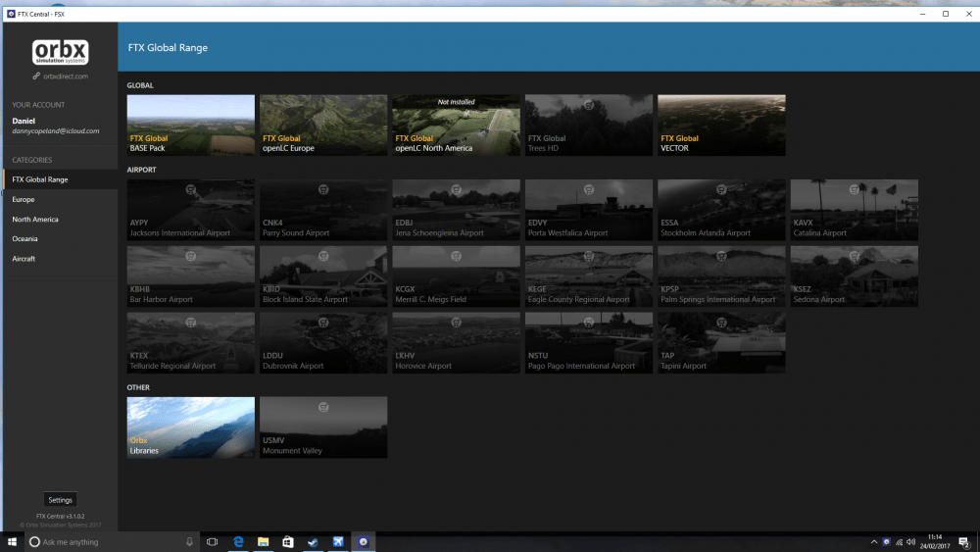Click cart icon on KSEZ Sedona tile
980x552 pixels.
[x=854, y=256]
